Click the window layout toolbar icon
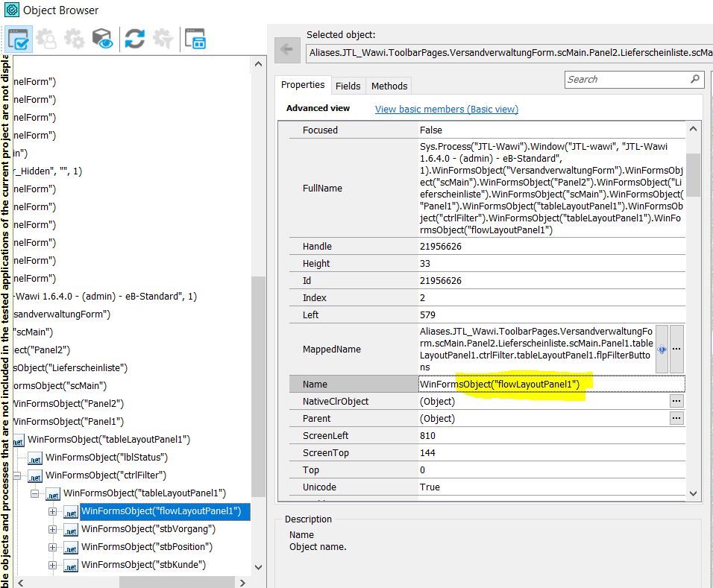The width and height of the screenshot is (713, 588). point(195,39)
